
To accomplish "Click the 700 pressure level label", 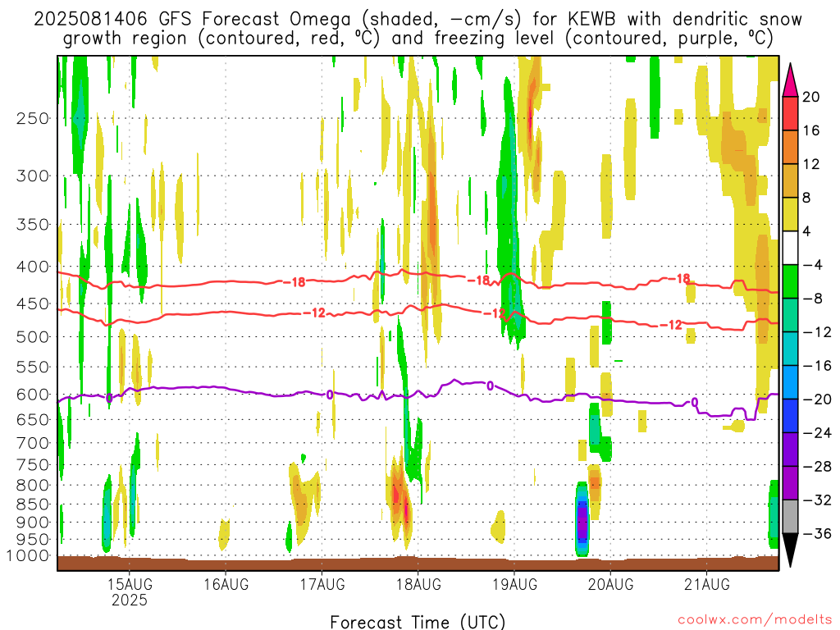I will pos(33,443).
